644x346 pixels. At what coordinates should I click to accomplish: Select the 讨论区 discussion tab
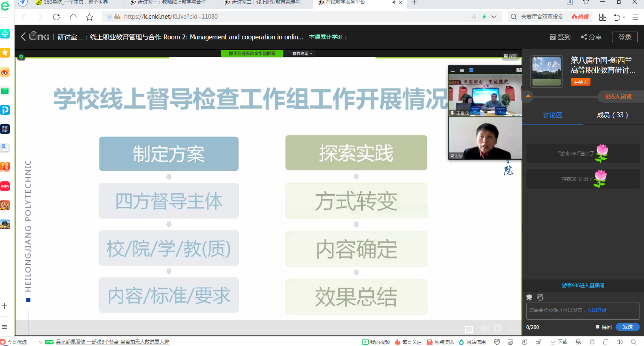552,115
